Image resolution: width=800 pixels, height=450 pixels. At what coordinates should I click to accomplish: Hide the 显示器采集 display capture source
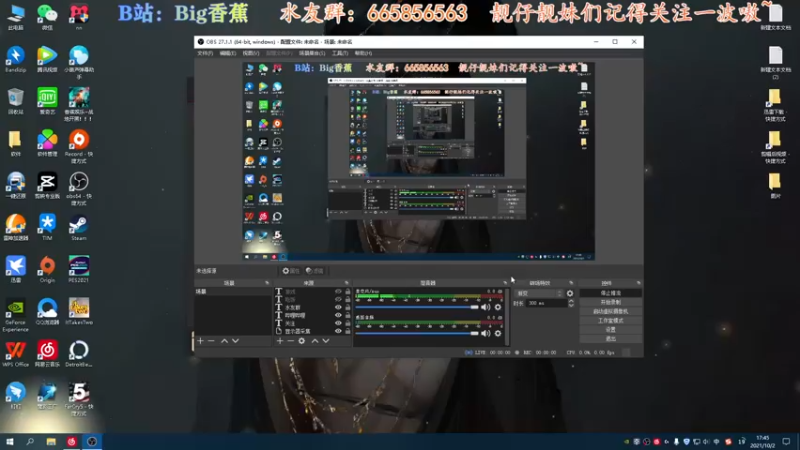tap(338, 331)
